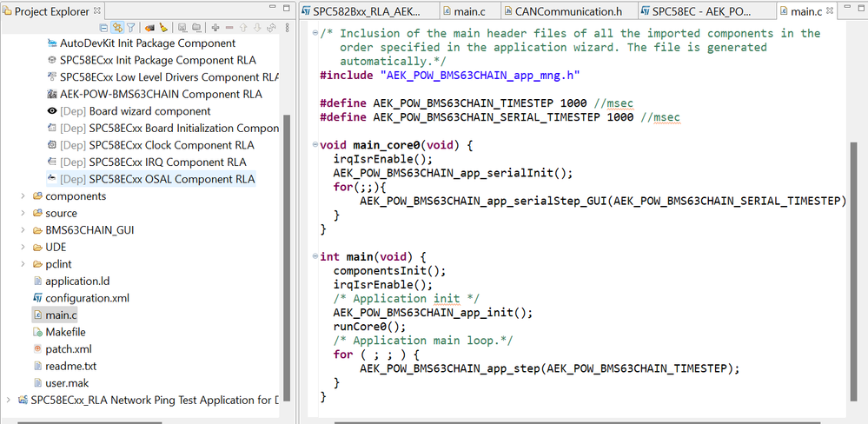Image resolution: width=868 pixels, height=424 pixels.
Task: Select SPC58ECxx Init Package Component RLA
Action: click(x=152, y=60)
